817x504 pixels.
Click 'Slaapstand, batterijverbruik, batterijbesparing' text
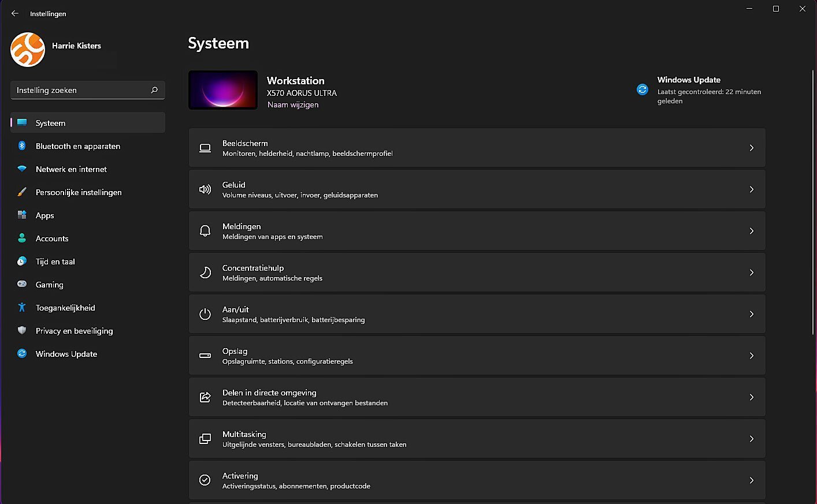tap(294, 320)
